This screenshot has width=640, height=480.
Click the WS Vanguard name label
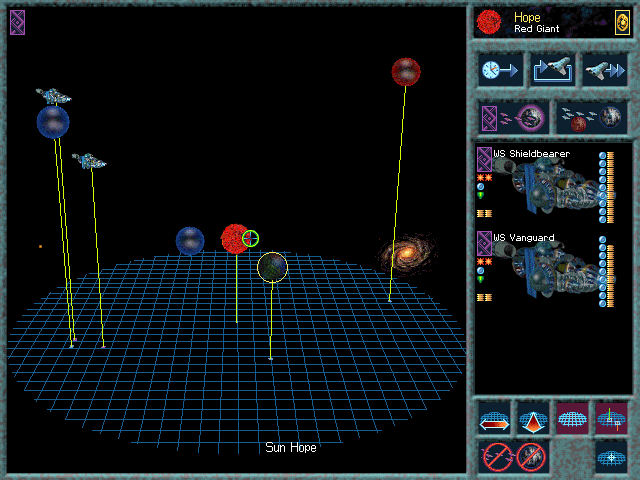pyautogui.click(x=524, y=238)
